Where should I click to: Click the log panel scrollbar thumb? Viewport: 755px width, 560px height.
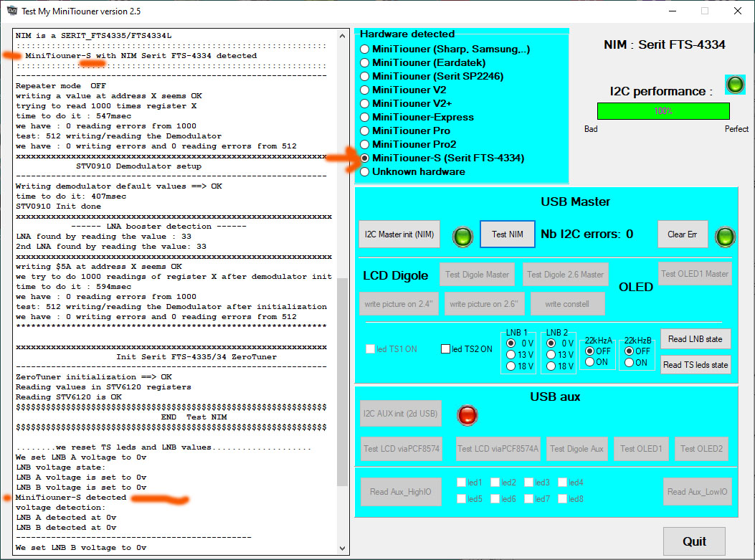(342, 382)
